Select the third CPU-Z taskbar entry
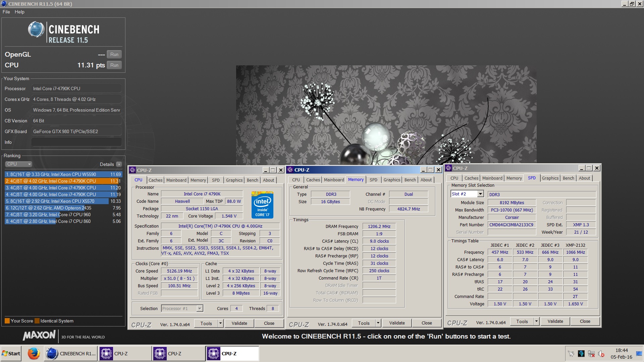The height and width of the screenshot is (362, 644). (x=232, y=354)
